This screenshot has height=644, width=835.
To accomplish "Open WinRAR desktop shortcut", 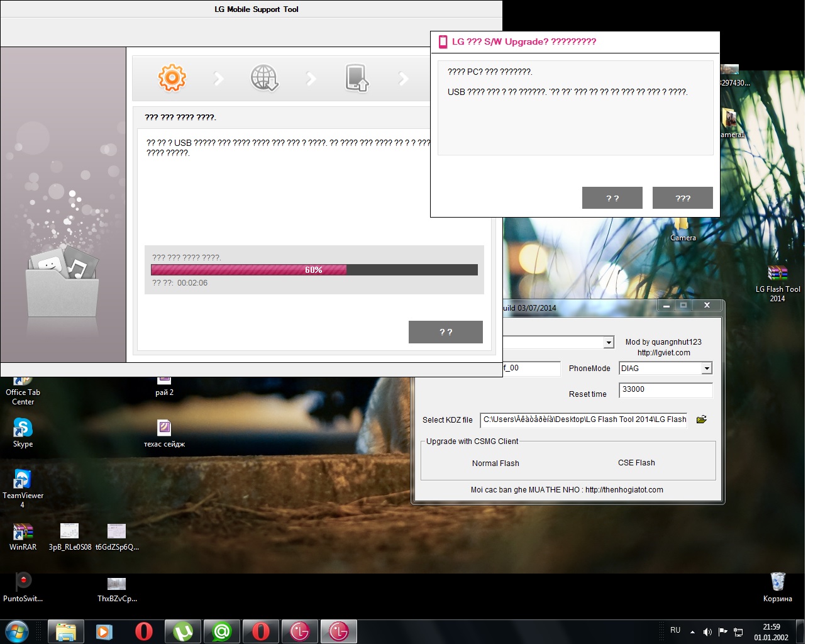I will [x=23, y=532].
